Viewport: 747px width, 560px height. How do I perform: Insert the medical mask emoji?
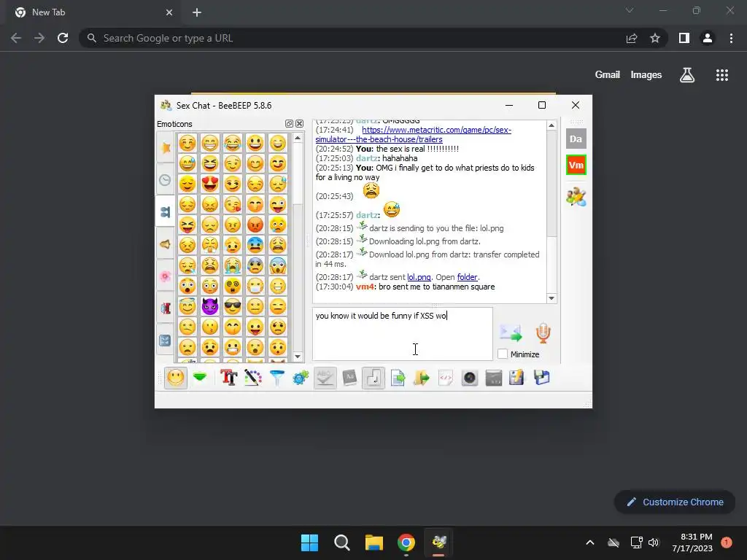[x=255, y=286]
